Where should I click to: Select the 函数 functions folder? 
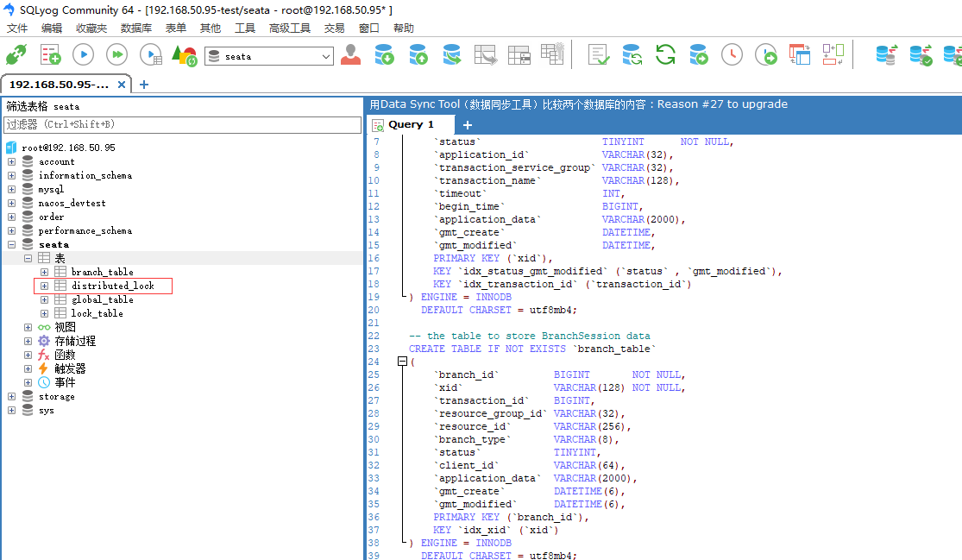[65, 356]
